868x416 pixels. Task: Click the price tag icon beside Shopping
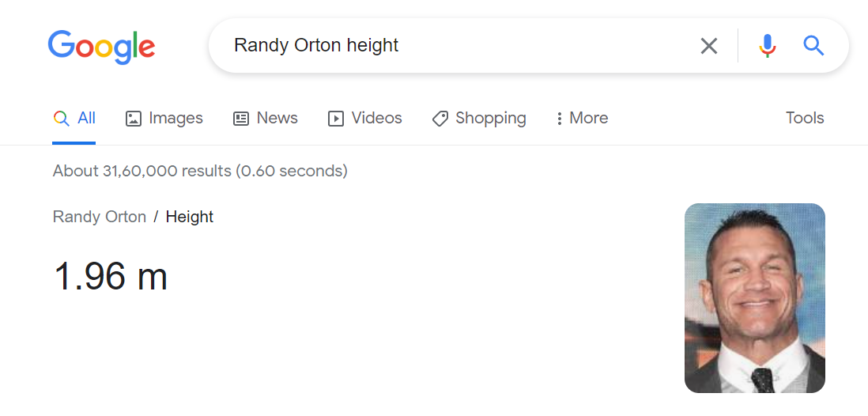(440, 119)
